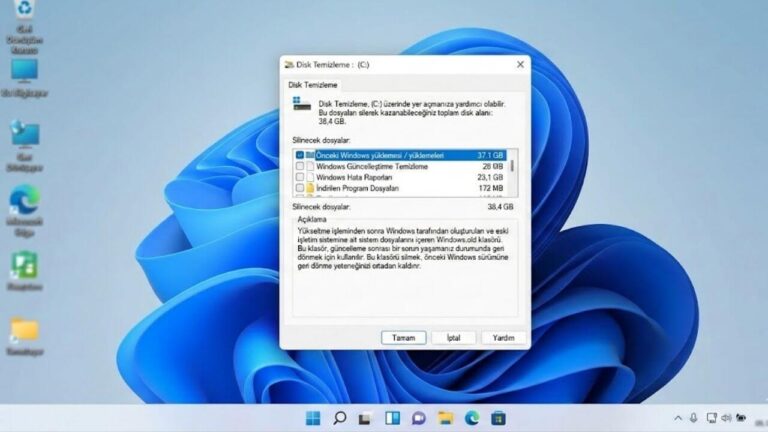This screenshot has height=432, width=768.
Task: Launch Edge from the taskbar
Action: point(472,418)
